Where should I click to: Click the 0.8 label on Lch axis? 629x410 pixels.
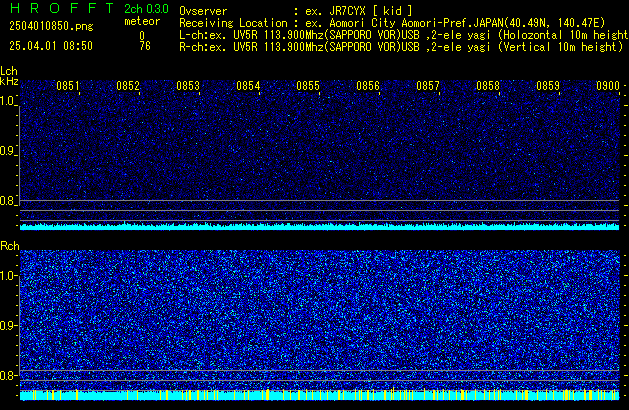click(7, 201)
